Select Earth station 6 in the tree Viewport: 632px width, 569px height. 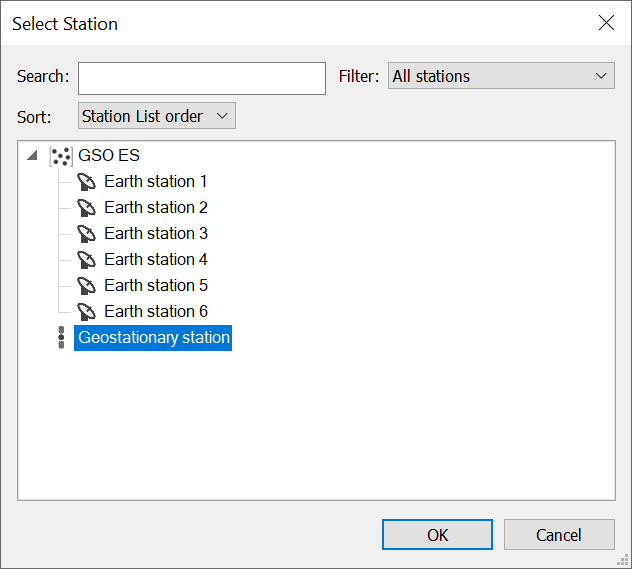point(156,311)
